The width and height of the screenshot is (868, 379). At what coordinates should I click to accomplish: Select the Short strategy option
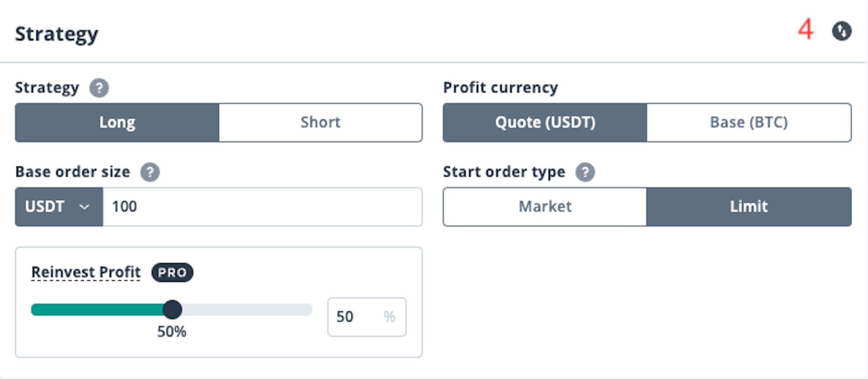(x=320, y=122)
